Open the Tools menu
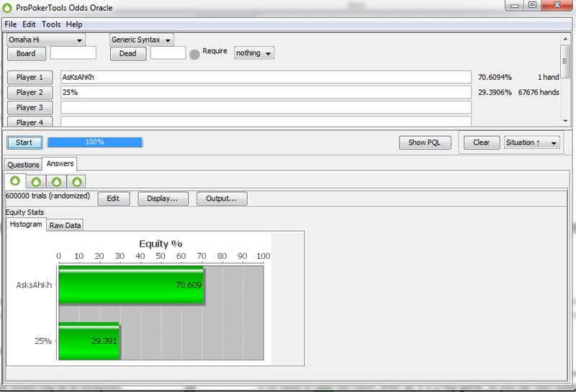576x392 pixels. pyautogui.click(x=51, y=24)
